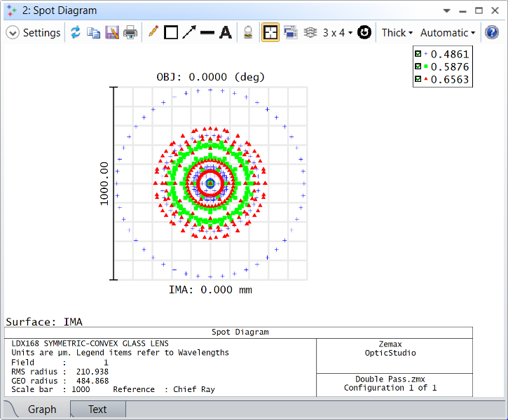Open the Automatic update dropdown
The height and width of the screenshot is (420, 508).
click(448, 33)
